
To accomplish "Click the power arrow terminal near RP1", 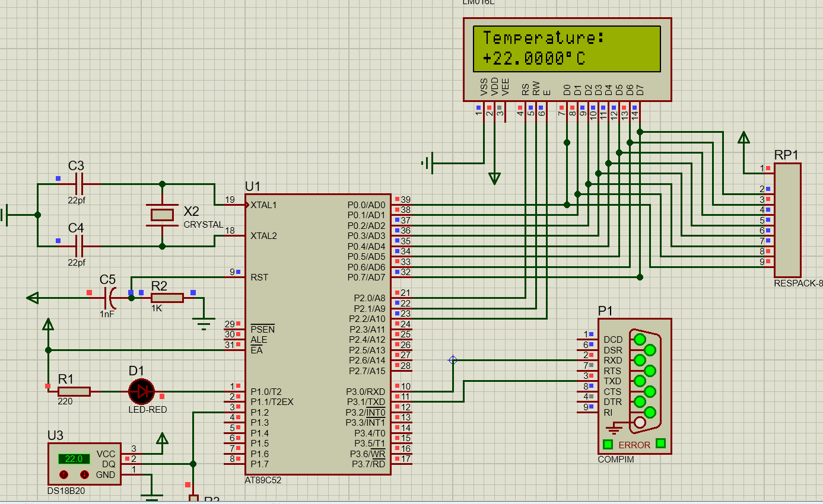I will 743,138.
